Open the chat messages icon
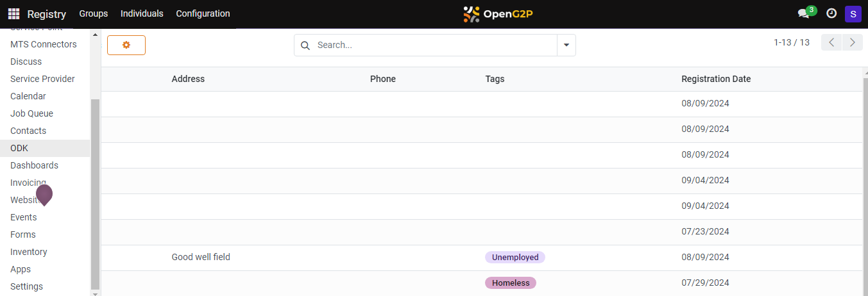 (x=803, y=13)
